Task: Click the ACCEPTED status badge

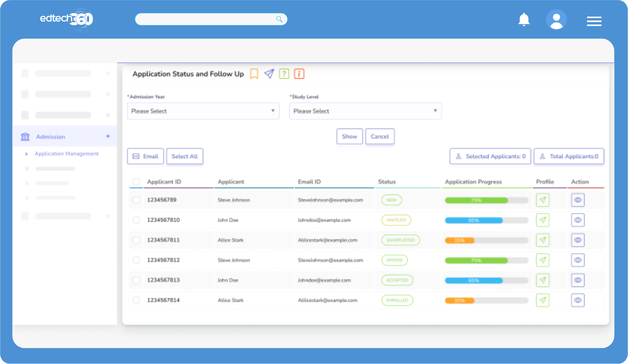Action: (x=397, y=280)
